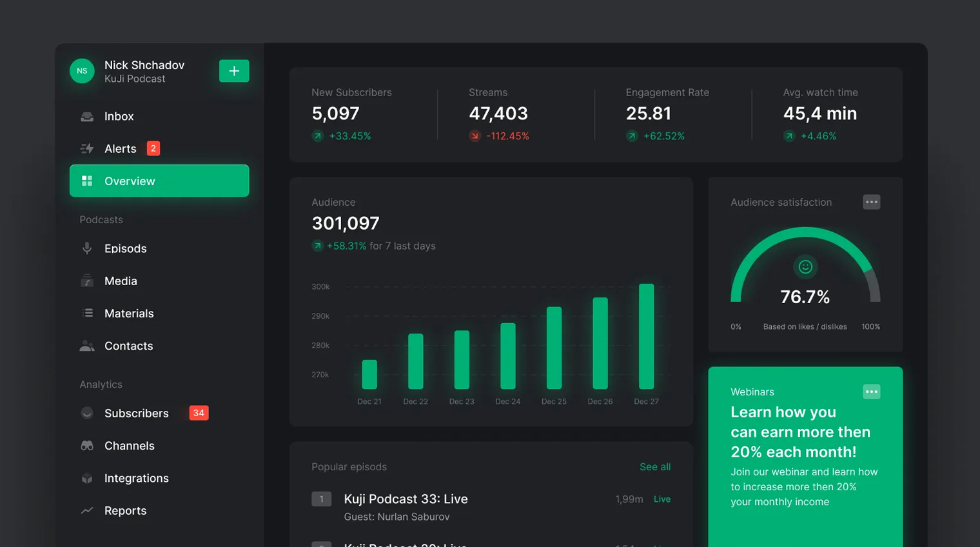Viewport: 980px width, 547px height.
Task: Click the Materials list icon
Action: 88,313
